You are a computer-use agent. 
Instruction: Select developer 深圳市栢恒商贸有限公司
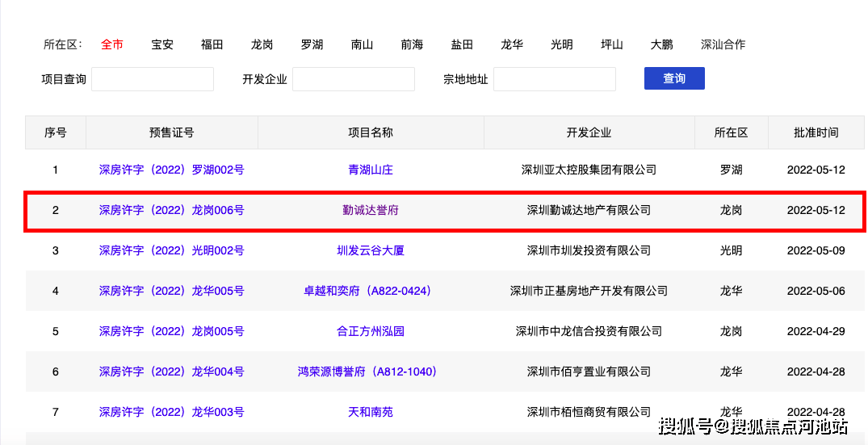pyautogui.click(x=589, y=413)
